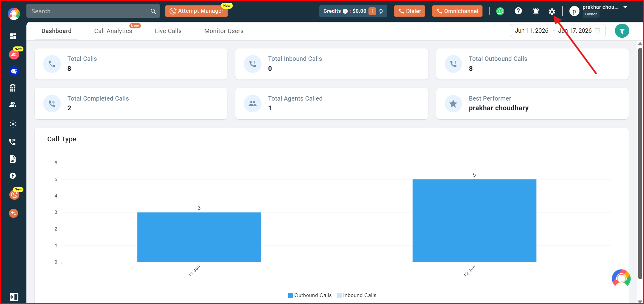The width and height of the screenshot is (644, 304).
Task: Add credits with the orange plus icon
Action: 372,11
